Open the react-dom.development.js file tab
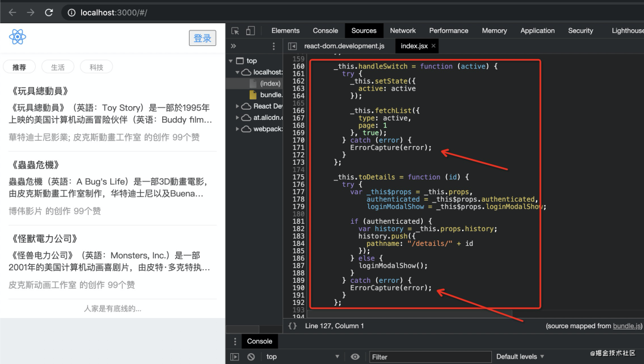This screenshot has height=364, width=644. pos(344,46)
